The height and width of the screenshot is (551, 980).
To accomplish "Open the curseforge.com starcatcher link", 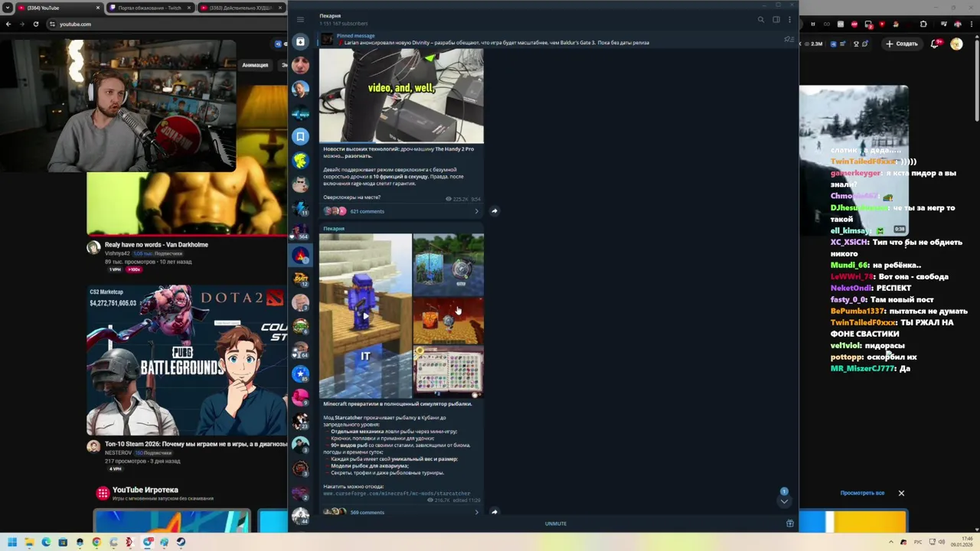I will pyautogui.click(x=397, y=494).
